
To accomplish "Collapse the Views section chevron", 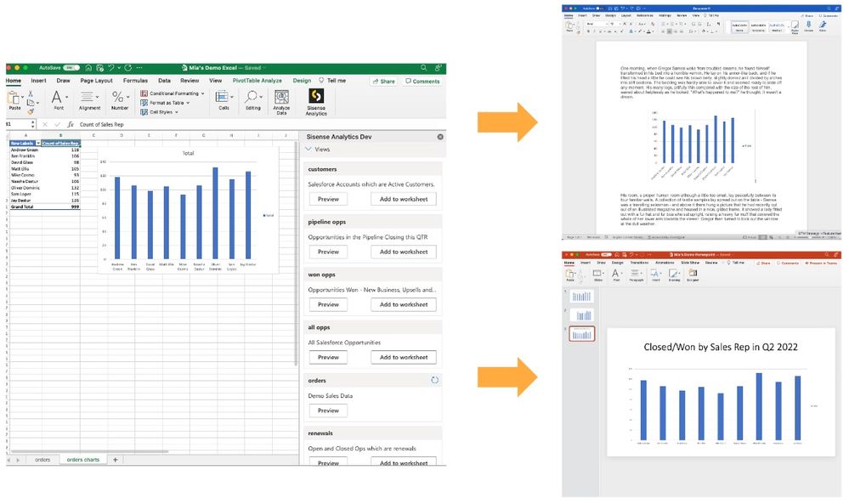I will click(308, 150).
